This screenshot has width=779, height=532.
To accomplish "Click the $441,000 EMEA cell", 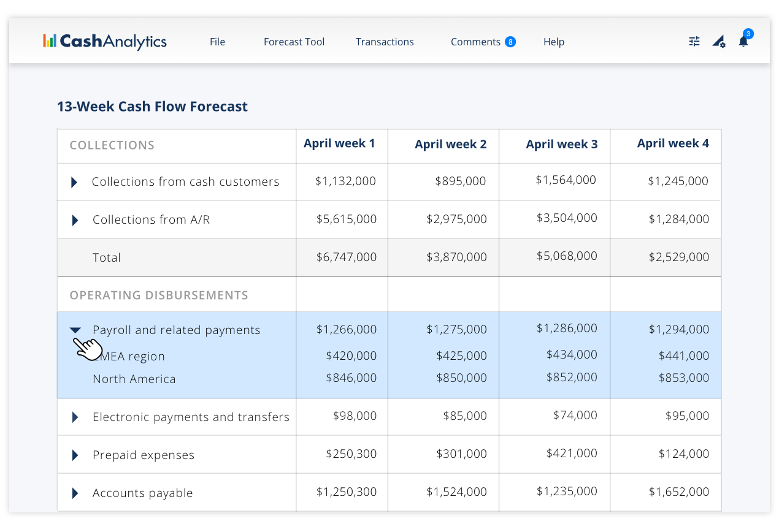I will (x=684, y=355).
